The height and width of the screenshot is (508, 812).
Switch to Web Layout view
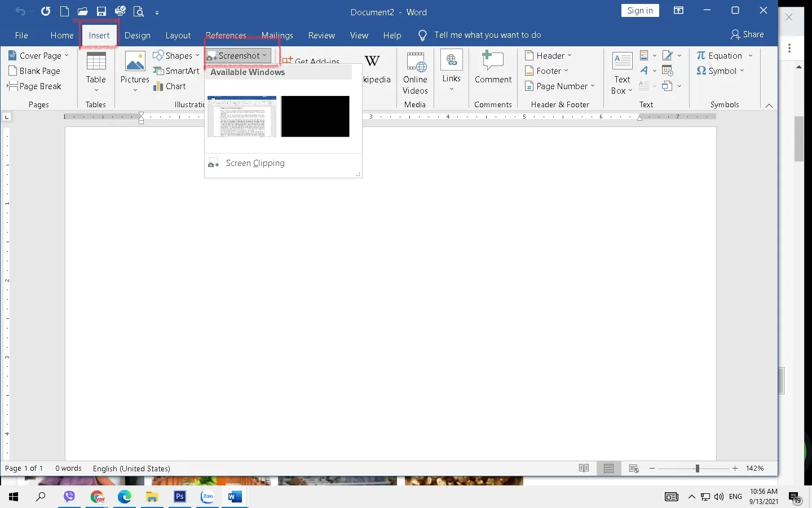click(634, 468)
